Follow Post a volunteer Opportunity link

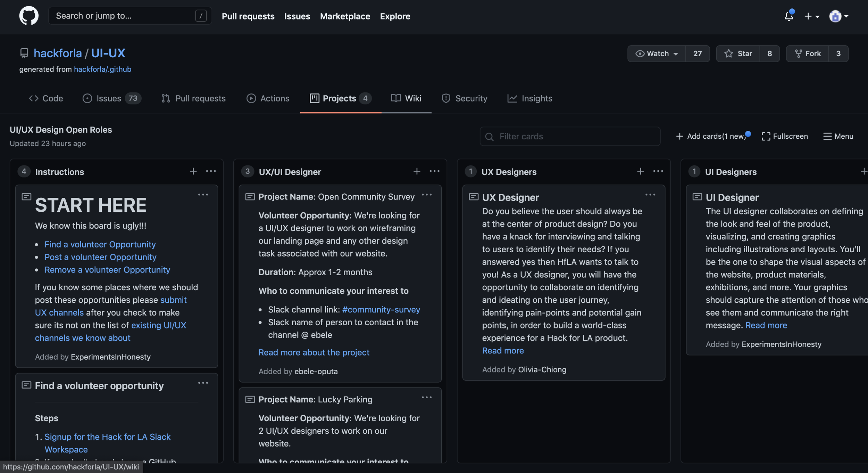(100, 257)
